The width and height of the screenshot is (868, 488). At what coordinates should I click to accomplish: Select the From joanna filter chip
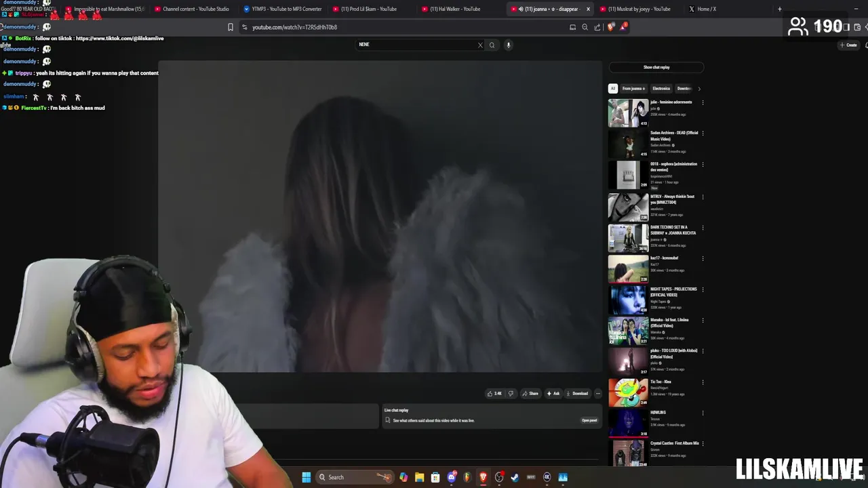pyautogui.click(x=633, y=88)
